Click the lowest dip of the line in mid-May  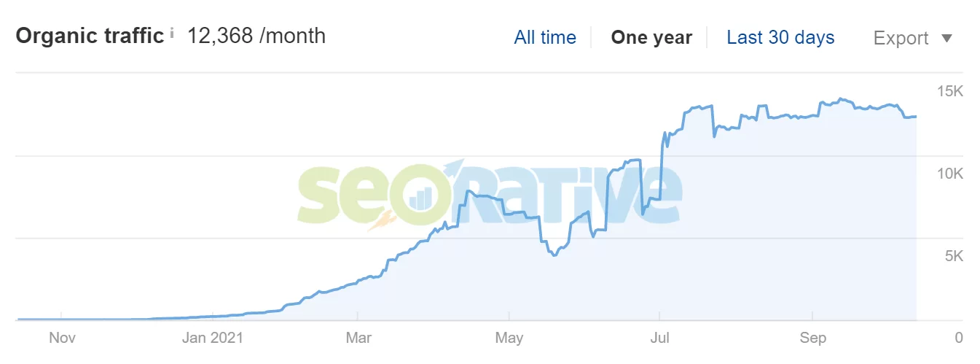pyautogui.click(x=554, y=255)
